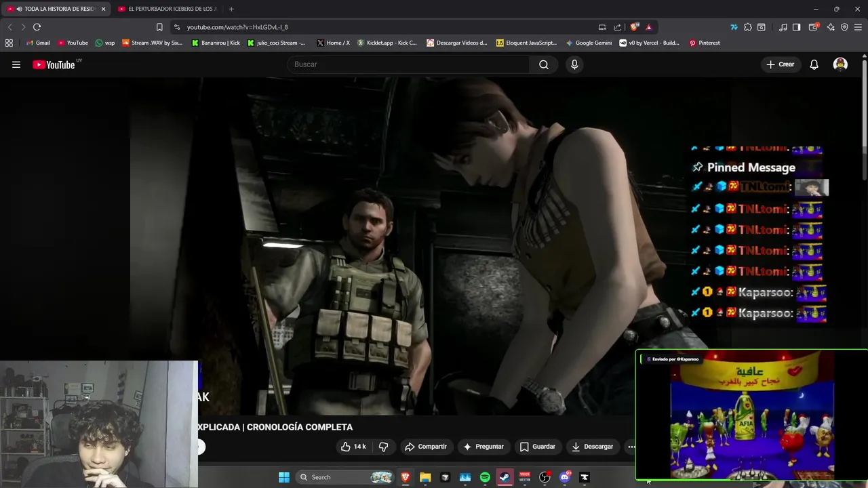868x488 pixels.
Task: Open Spotify from the taskbar
Action: pyautogui.click(x=485, y=477)
